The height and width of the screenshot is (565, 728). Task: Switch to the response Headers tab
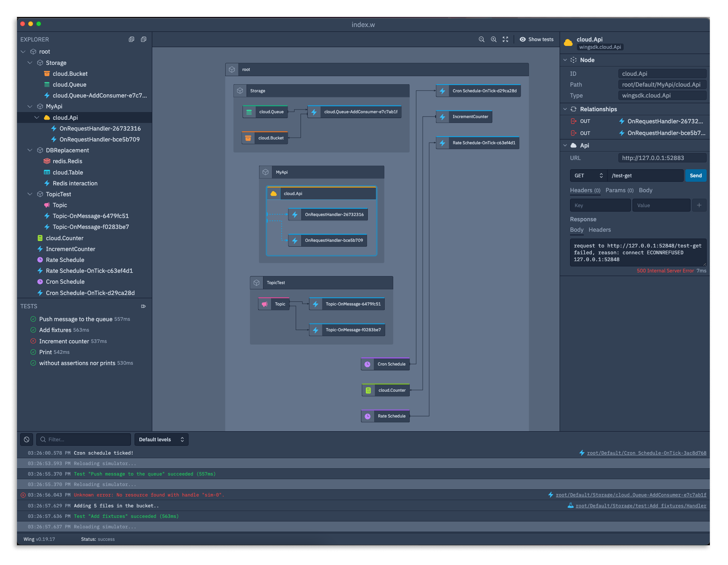click(x=599, y=230)
